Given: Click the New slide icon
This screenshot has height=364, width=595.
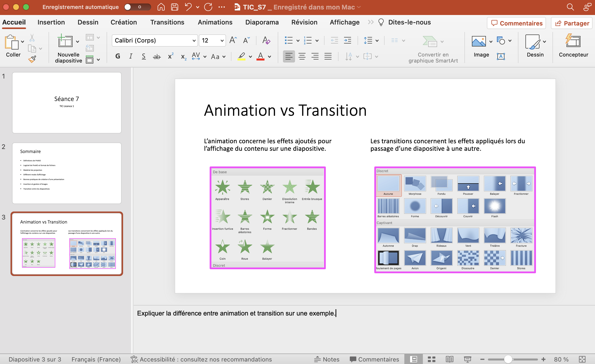Looking at the screenshot, I should [x=65, y=41].
